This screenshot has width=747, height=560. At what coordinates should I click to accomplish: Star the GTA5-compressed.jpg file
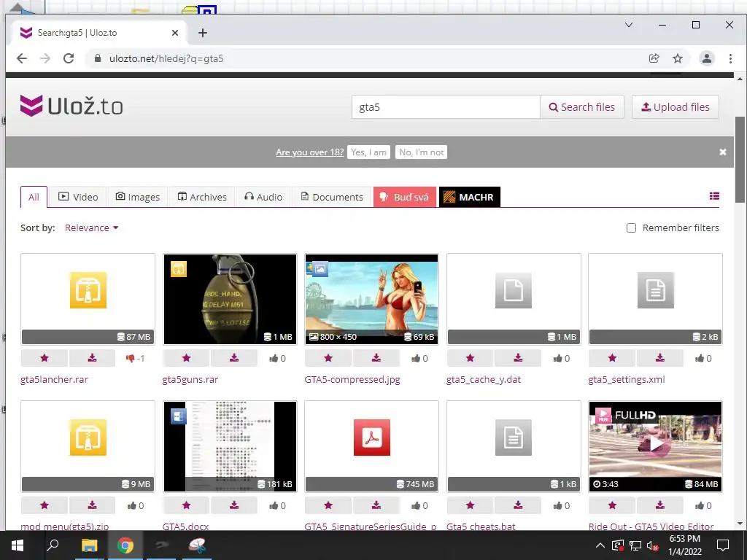coord(328,358)
